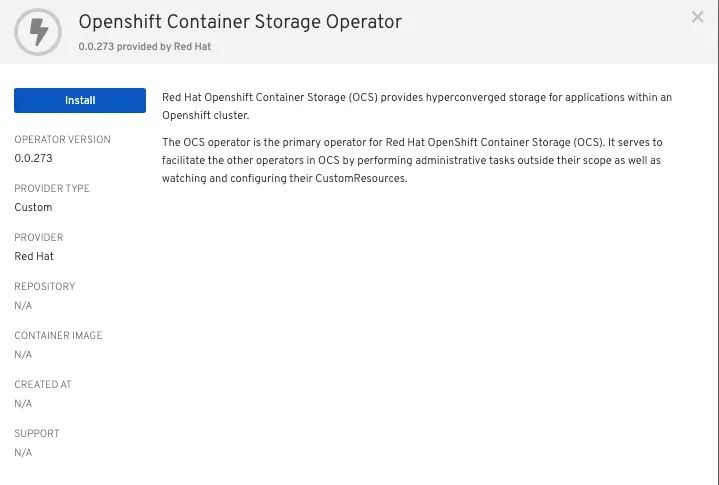Select the 0.0.273 value under Operator Version
The height and width of the screenshot is (485, 719).
(34, 159)
